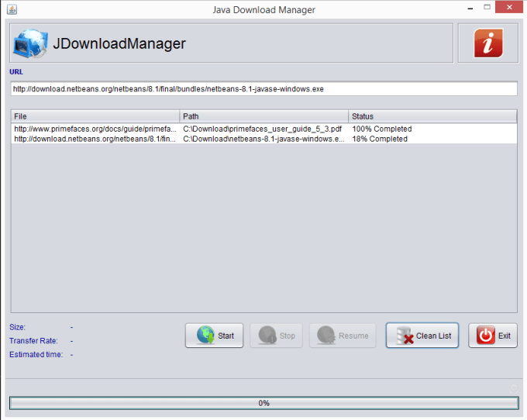Select the download.netbeans.org file row
This screenshot has width=527, height=420.
[263, 139]
